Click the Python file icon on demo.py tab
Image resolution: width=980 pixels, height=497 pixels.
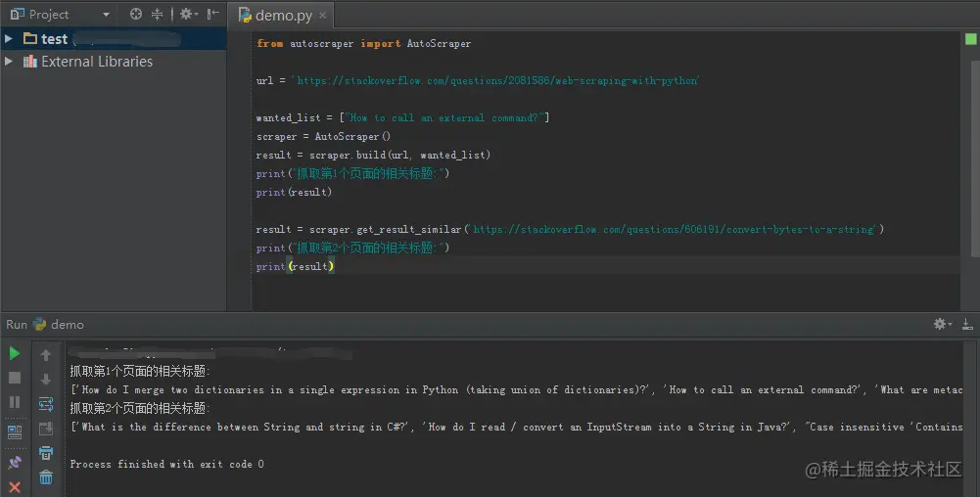click(245, 15)
